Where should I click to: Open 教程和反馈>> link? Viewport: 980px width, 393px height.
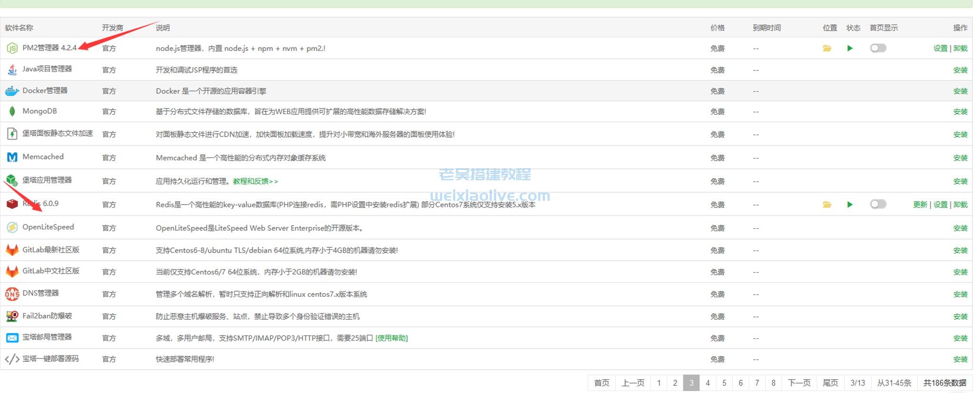coord(256,181)
